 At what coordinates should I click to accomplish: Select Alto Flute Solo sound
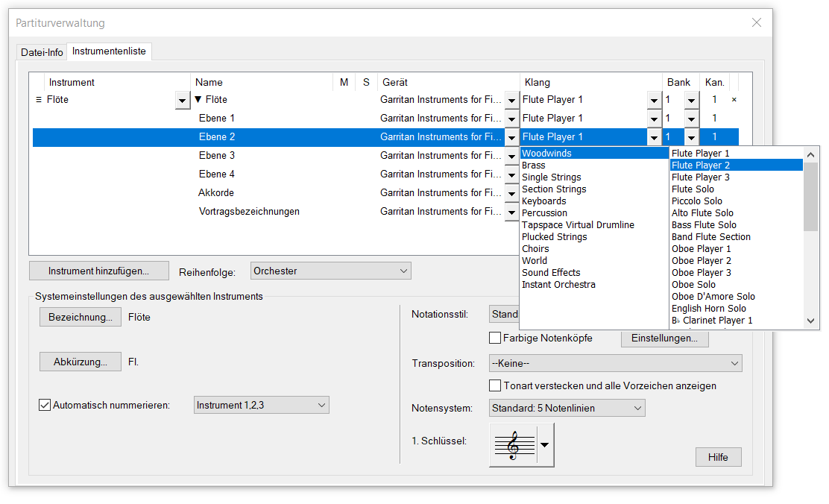737,212
